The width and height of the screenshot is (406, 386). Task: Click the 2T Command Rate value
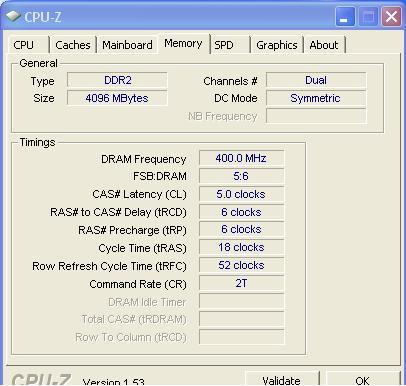tap(242, 283)
